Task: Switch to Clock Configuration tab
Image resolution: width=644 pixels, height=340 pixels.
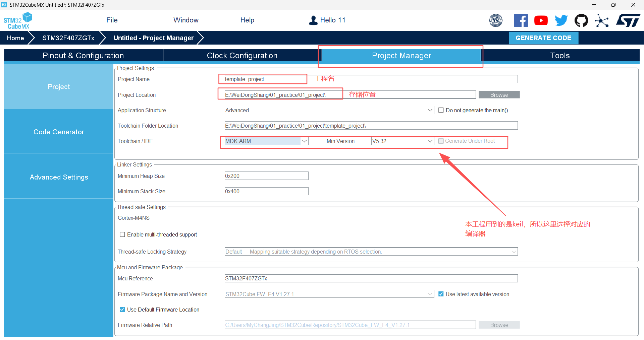Action: [x=242, y=56]
